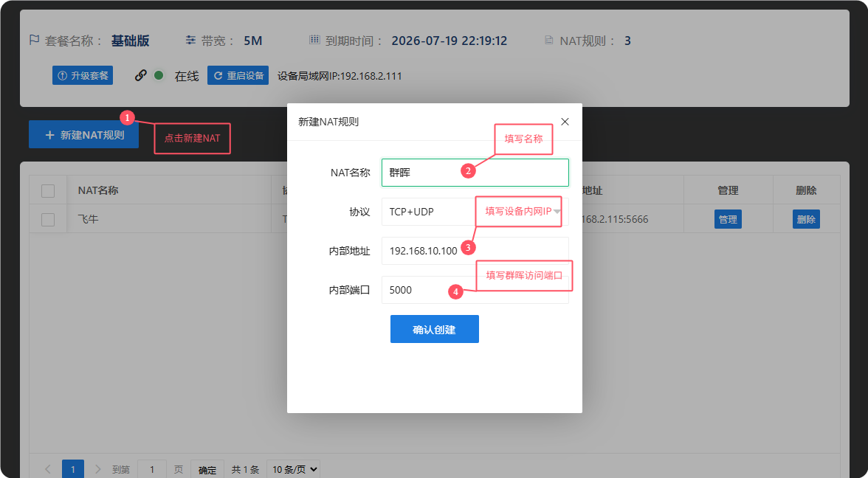Click the 新建NAT规则 button

pos(83,134)
